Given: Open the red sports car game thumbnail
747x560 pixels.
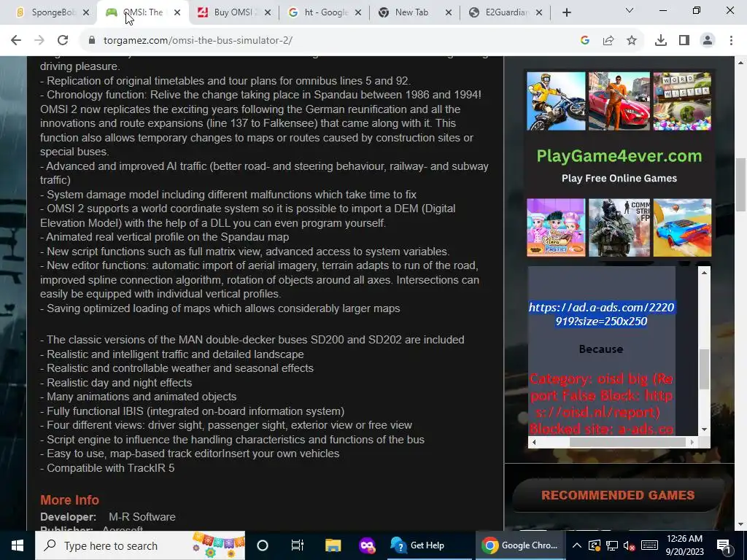Looking at the screenshot, I should pos(619,101).
